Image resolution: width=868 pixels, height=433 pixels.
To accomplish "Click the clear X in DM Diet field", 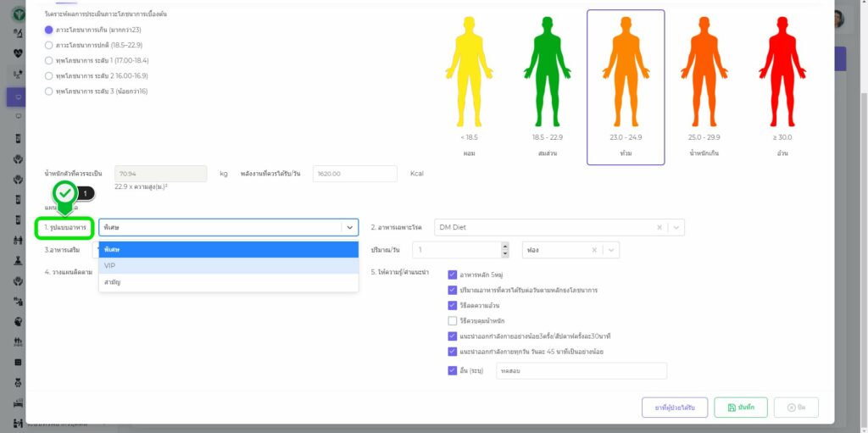I will click(659, 227).
